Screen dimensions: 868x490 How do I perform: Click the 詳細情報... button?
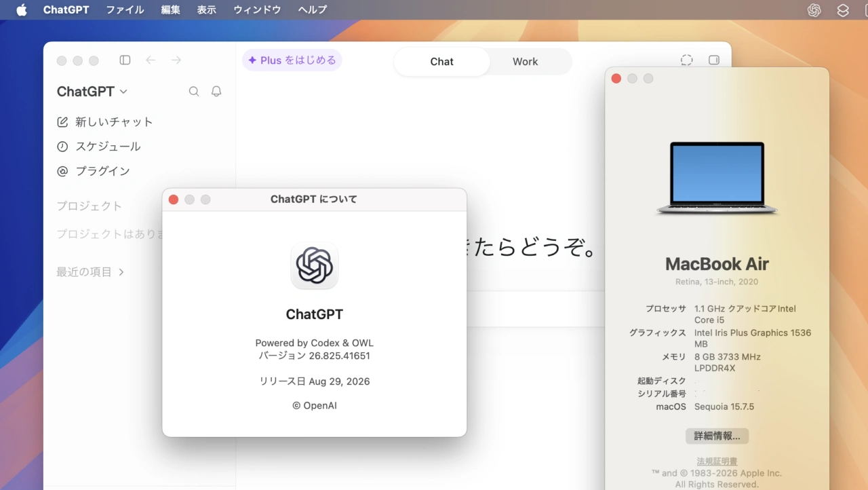[x=717, y=436]
